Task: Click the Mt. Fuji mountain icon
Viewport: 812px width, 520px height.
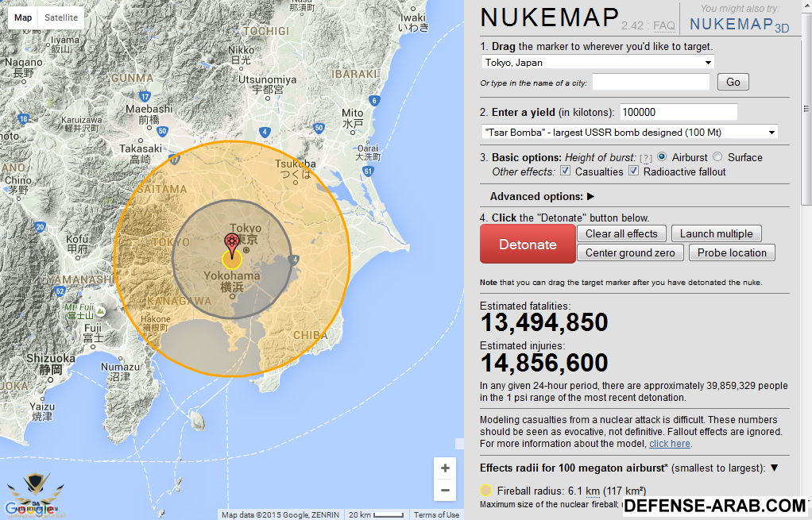Action: tap(101, 311)
